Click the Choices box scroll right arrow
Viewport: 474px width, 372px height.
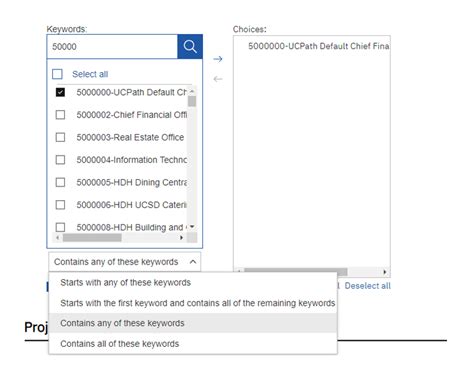385,272
